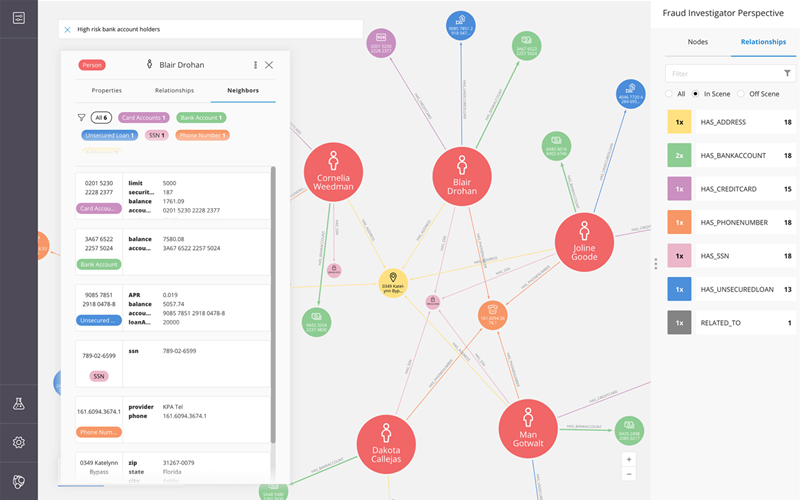Click the High risk bank account holders search field

pos(210,30)
